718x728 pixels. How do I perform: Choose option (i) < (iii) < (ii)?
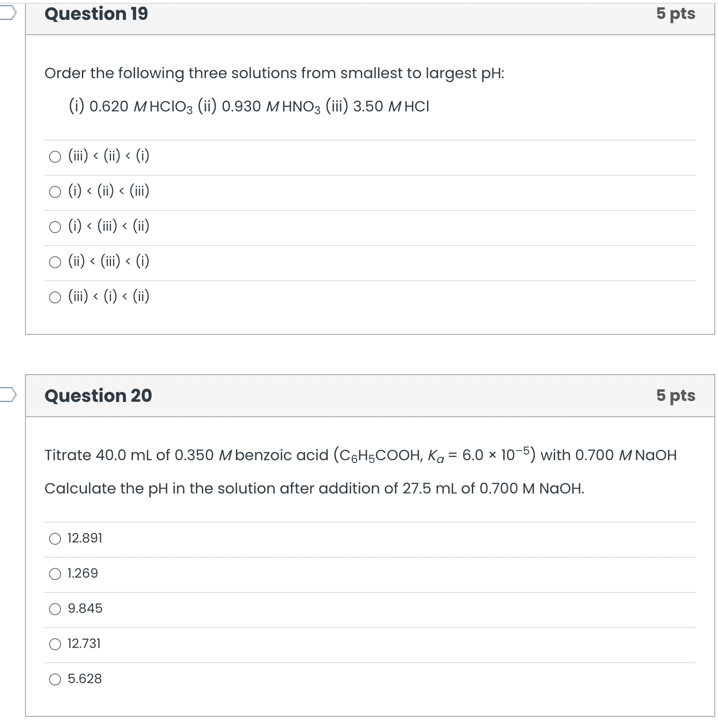pos(54,227)
